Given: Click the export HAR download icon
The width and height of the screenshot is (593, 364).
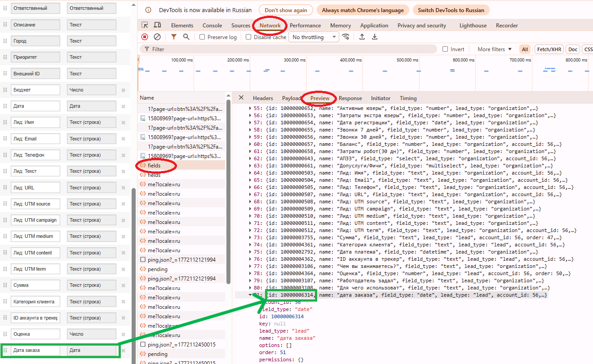Looking at the screenshot, I should click(x=374, y=37).
